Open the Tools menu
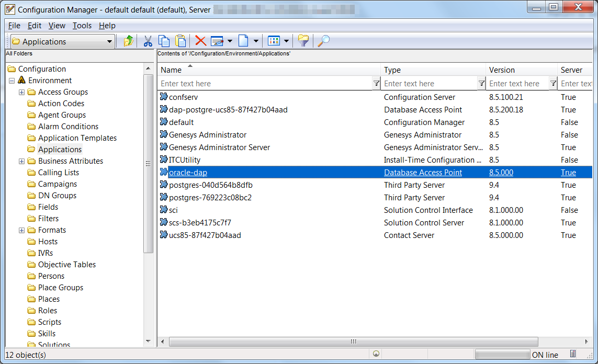The height and width of the screenshot is (364, 598). (82, 26)
